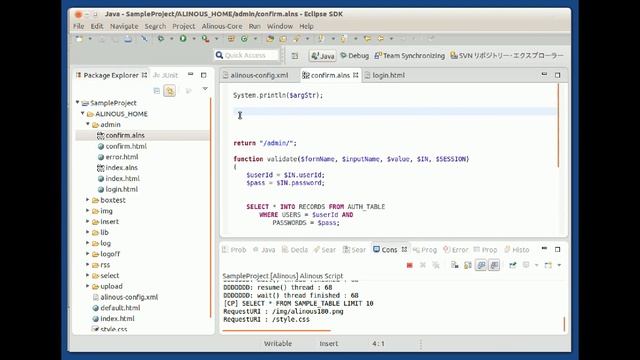Open the console Open Console dropdown arrow
The width and height of the screenshot is (640, 360).
click(559, 265)
